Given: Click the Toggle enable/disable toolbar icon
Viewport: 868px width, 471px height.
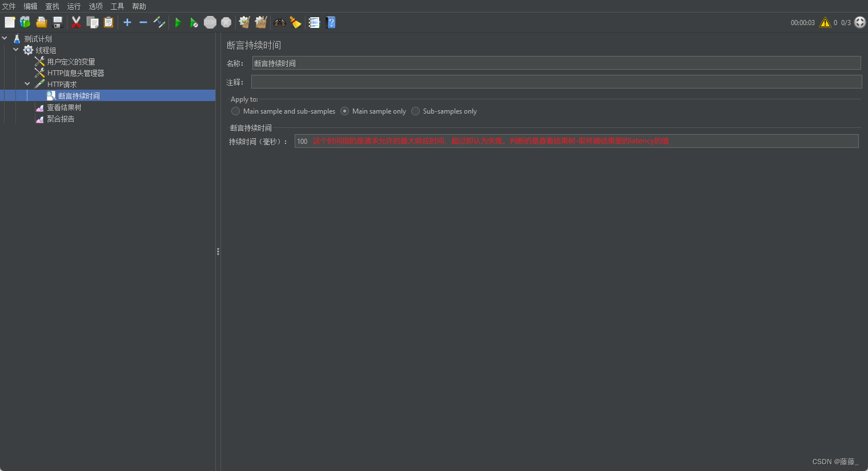Looking at the screenshot, I should (159, 22).
